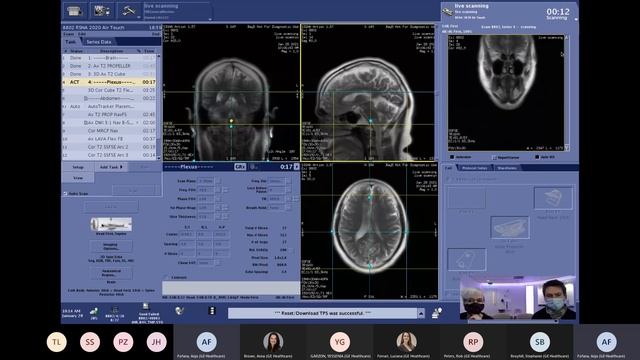Image resolution: width=640 pixels, height=360 pixels.
Task: Open the Edit menu
Action: pos(82,34)
